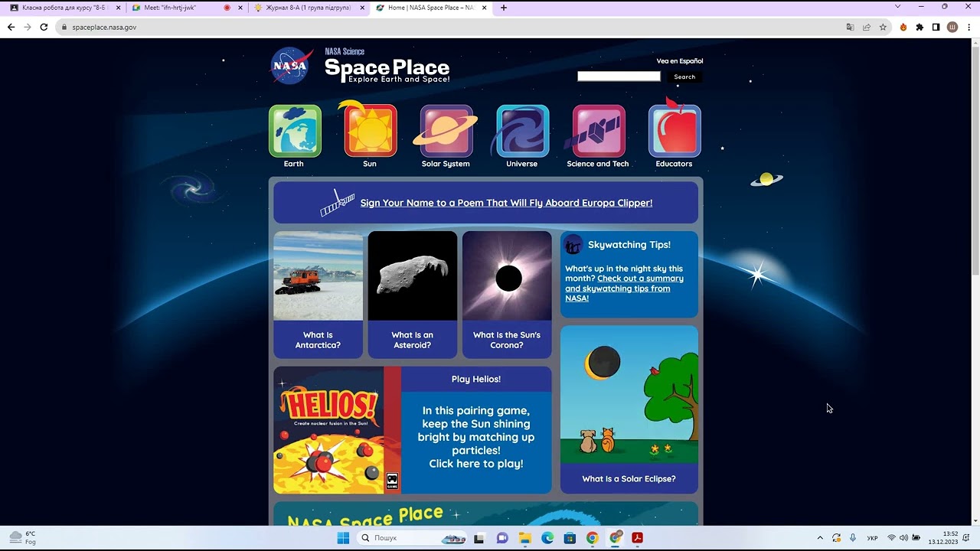The width and height of the screenshot is (980, 551).
Task: Launch Microsoft Edge from the taskbar
Action: (x=547, y=538)
